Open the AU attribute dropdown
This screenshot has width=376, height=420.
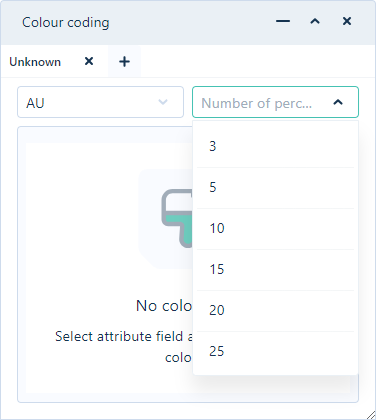100,102
